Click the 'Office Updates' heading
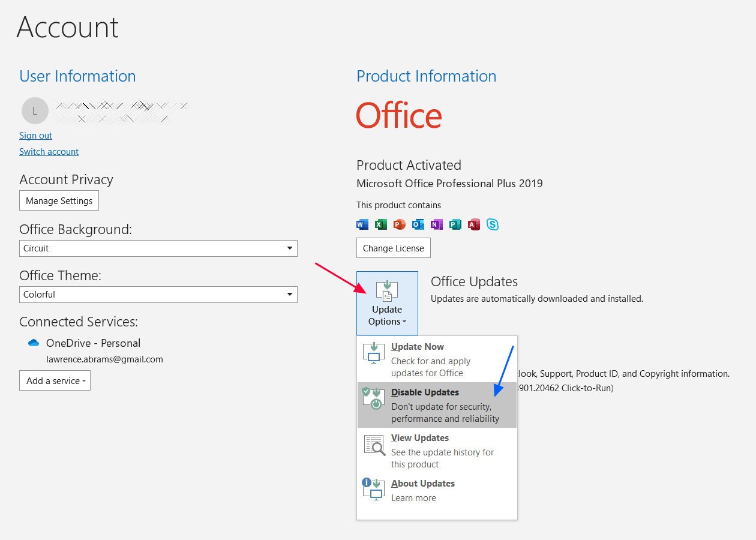This screenshot has width=756, height=540. point(474,281)
